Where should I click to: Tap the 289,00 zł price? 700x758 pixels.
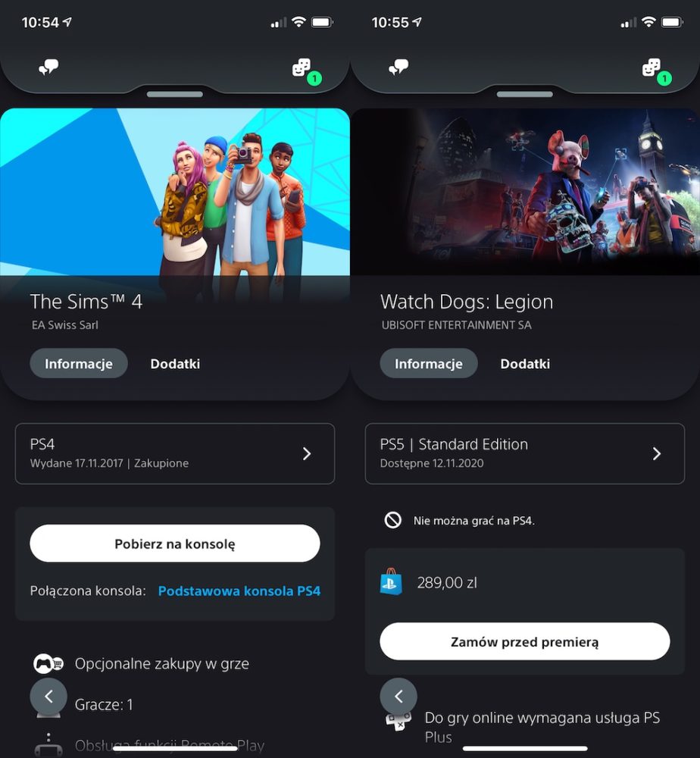tap(447, 582)
